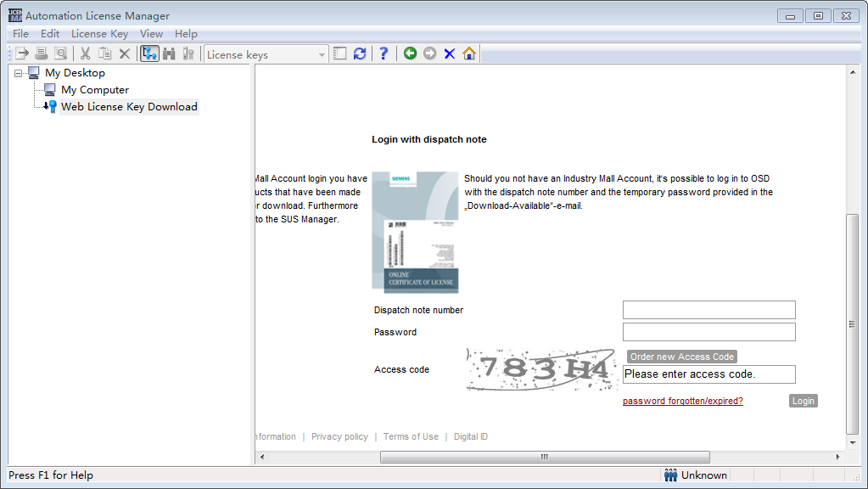Click the 'Access code' label
Viewport: 868px width, 489px height.
pos(401,369)
